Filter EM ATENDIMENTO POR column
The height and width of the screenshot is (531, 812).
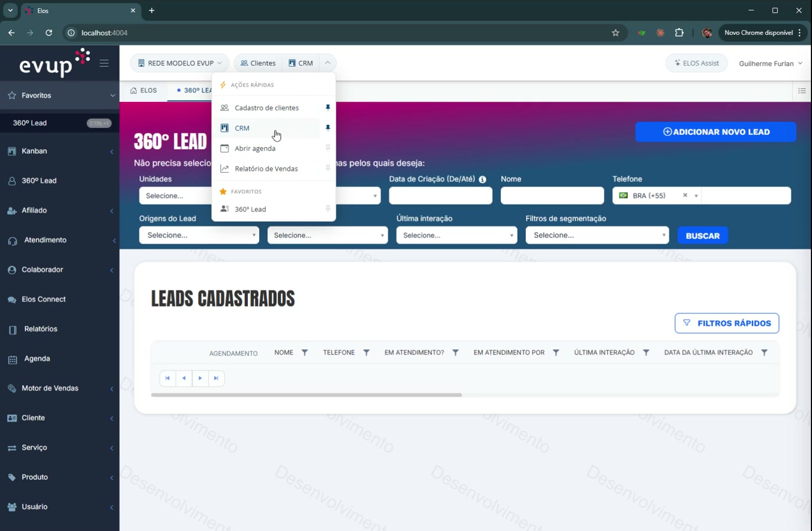(x=556, y=352)
